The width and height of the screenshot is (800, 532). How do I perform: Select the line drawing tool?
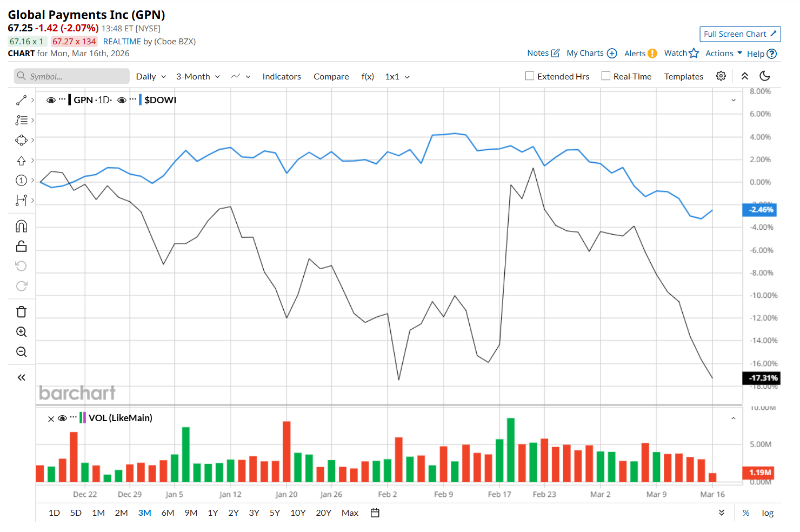(x=21, y=101)
